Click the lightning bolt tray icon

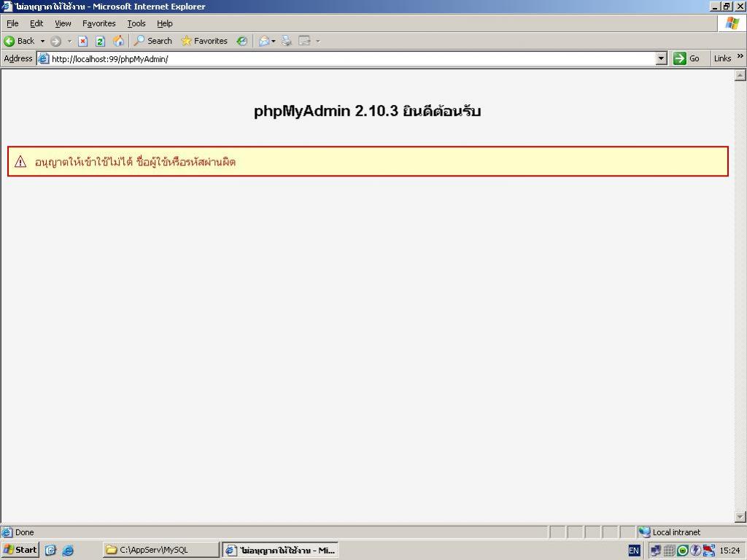(695, 551)
